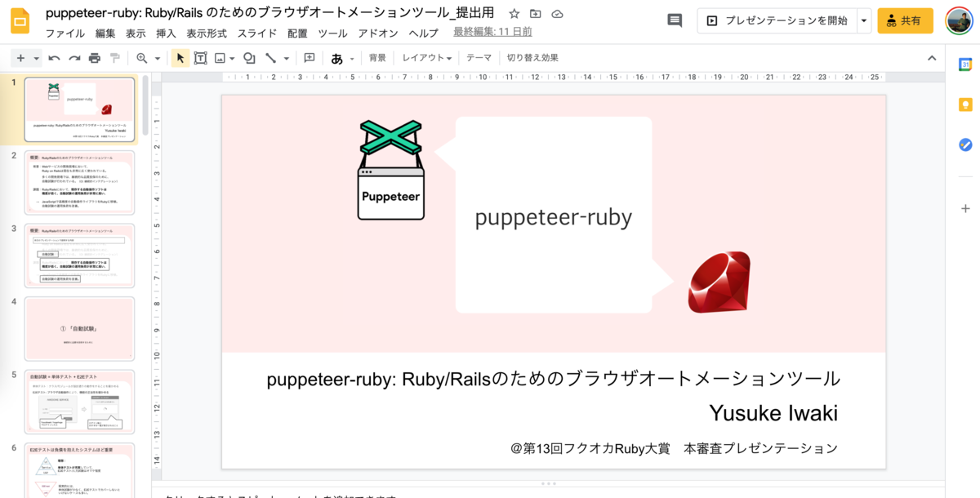Open Google Calendar in side panel
This screenshot has height=498, width=980.
pos(965,65)
